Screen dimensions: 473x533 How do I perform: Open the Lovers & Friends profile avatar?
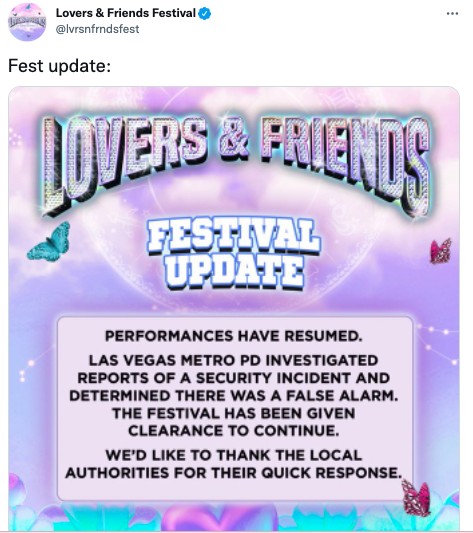click(27, 22)
